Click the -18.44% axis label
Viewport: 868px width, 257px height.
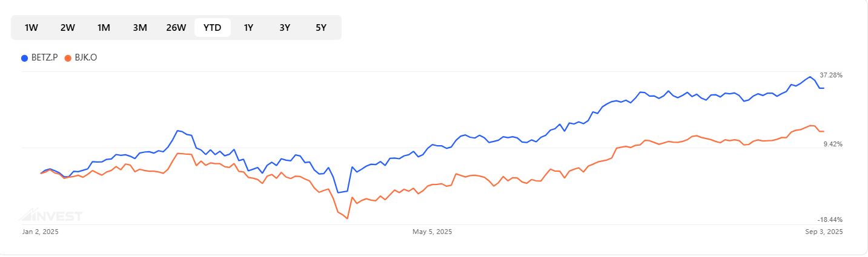click(830, 220)
